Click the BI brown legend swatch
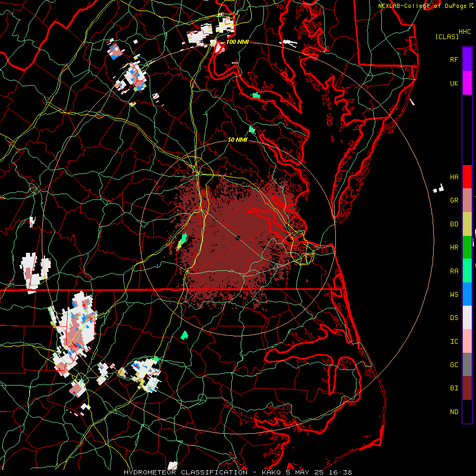 (x=467, y=388)
